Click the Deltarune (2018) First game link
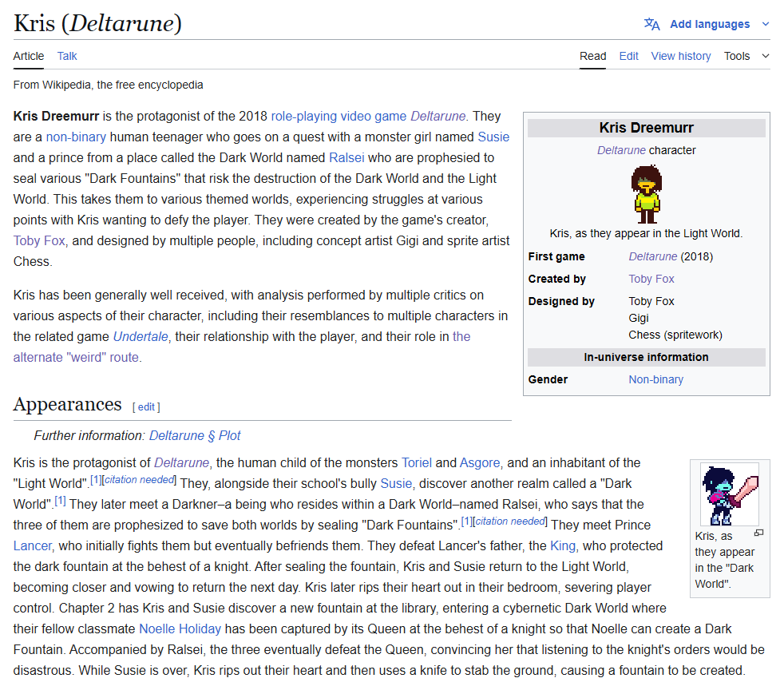This screenshot has height=686, width=784. click(x=652, y=256)
